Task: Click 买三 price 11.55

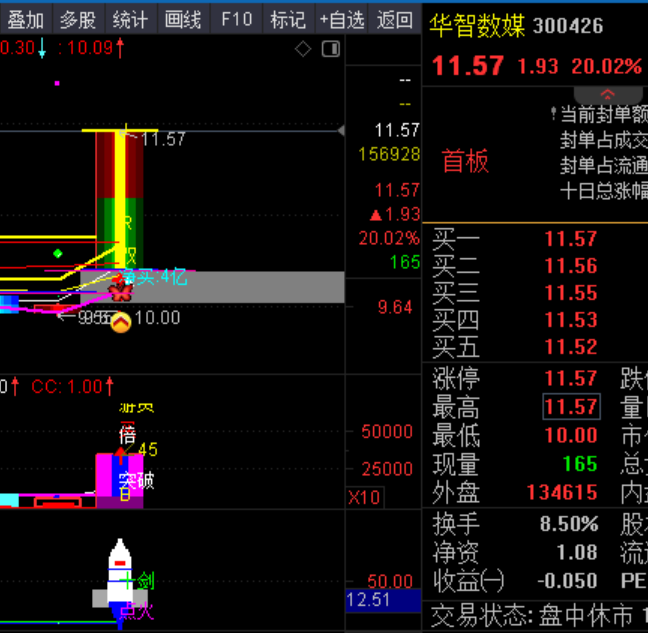Action: [571, 293]
